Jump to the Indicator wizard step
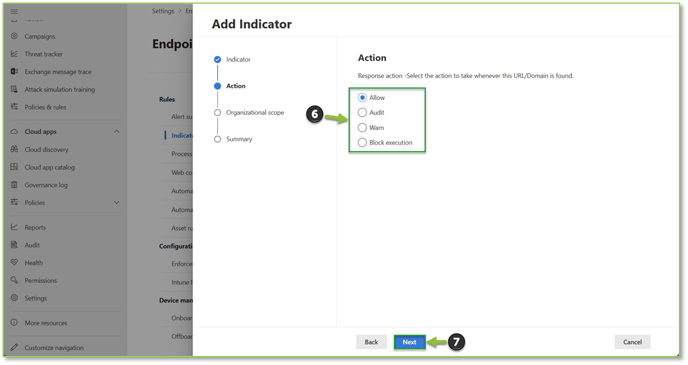Viewport: 688px width, 365px height. tap(238, 59)
